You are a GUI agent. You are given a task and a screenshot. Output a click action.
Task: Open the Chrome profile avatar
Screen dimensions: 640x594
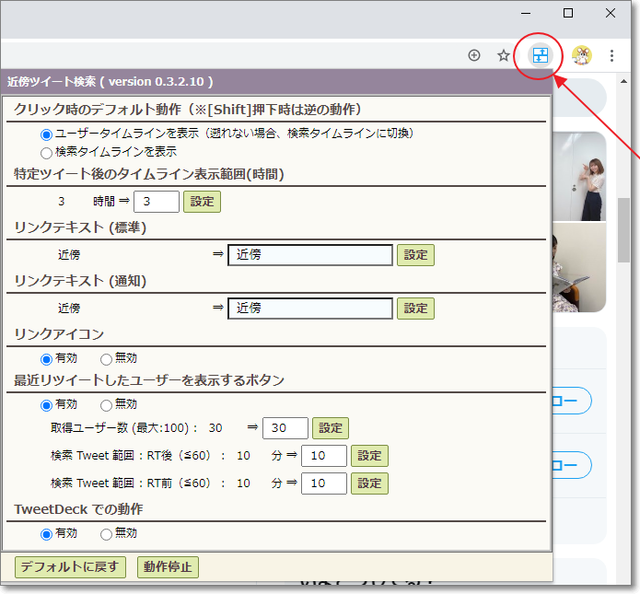click(582, 55)
